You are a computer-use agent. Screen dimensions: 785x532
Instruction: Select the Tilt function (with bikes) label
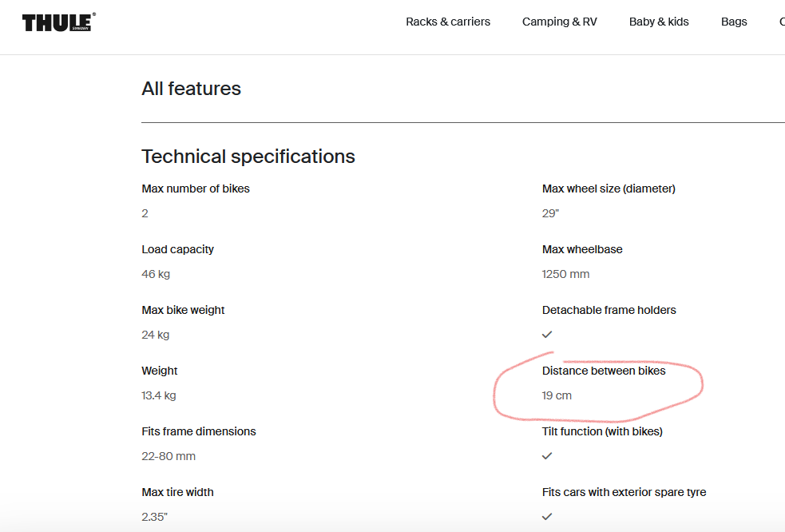pos(602,431)
